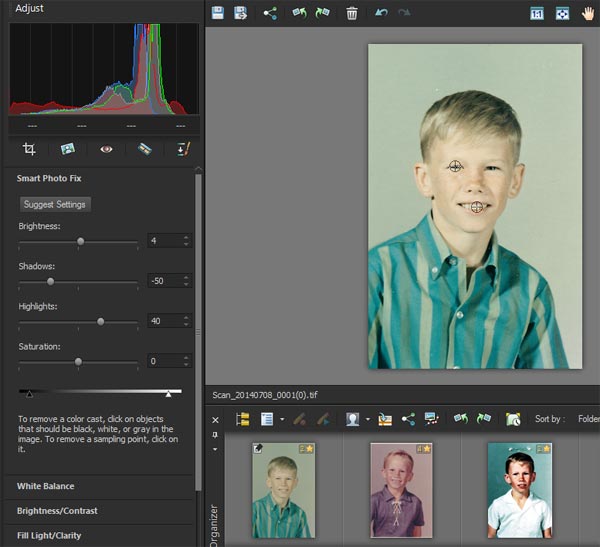Choose the Crop tool in Adjust panel

point(29,149)
